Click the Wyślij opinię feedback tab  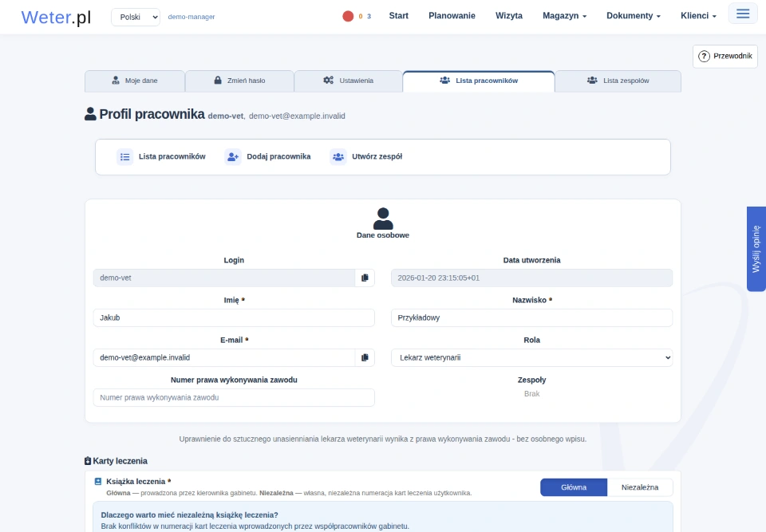pyautogui.click(x=756, y=249)
